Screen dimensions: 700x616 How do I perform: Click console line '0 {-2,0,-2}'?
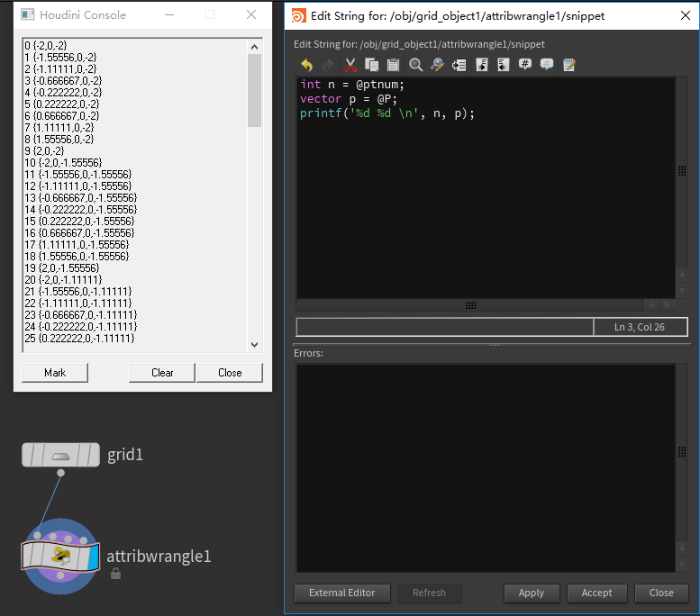tap(46, 46)
